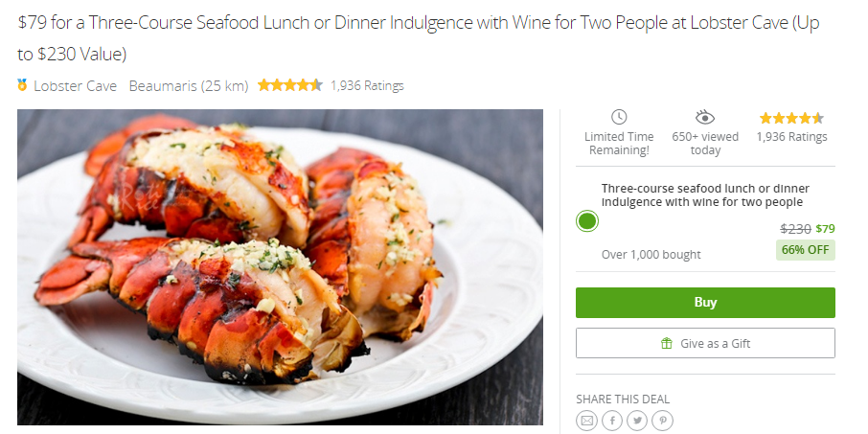Click the gift box icon in Give as a Gift
Viewport: 868px width, 434px height.
click(667, 344)
